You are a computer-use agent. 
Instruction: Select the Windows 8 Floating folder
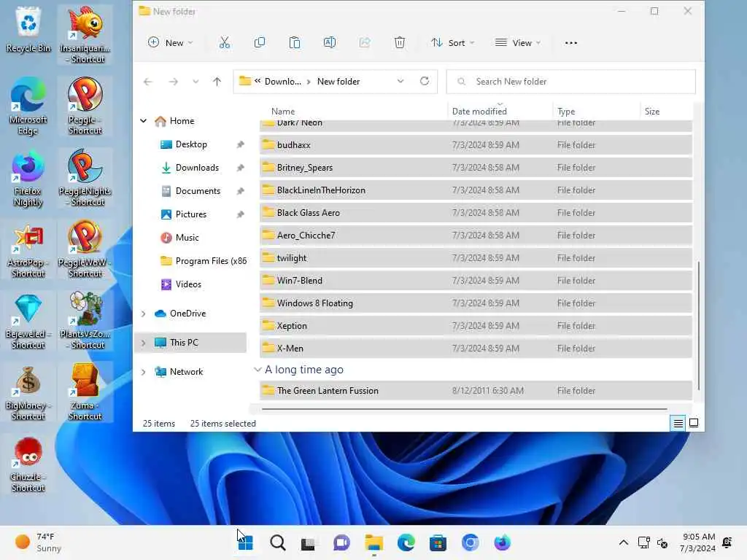[476, 303]
